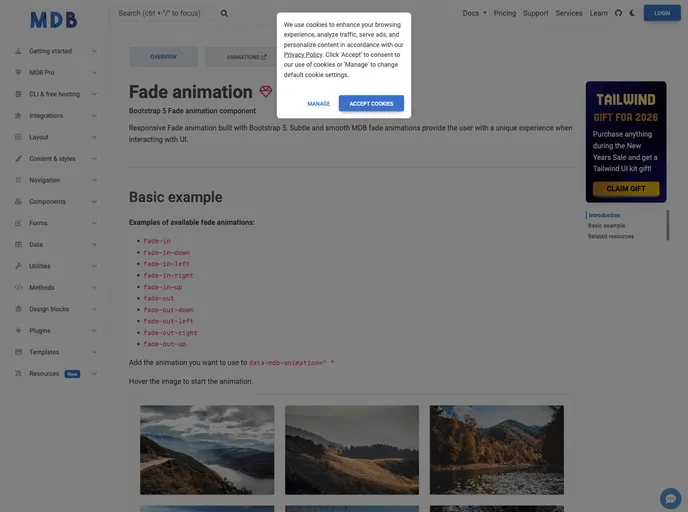Viewport: 688px width, 512px height.
Task: Click the Data table icon
Action: pyautogui.click(x=18, y=244)
